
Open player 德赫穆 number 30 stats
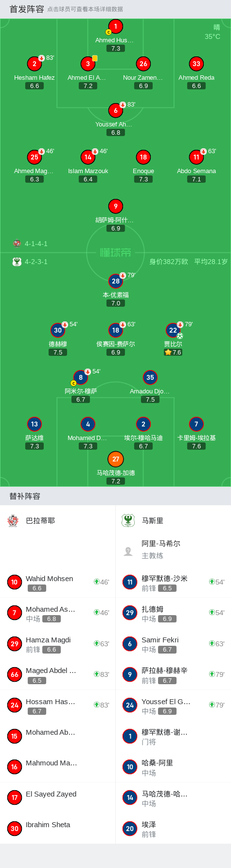(58, 330)
